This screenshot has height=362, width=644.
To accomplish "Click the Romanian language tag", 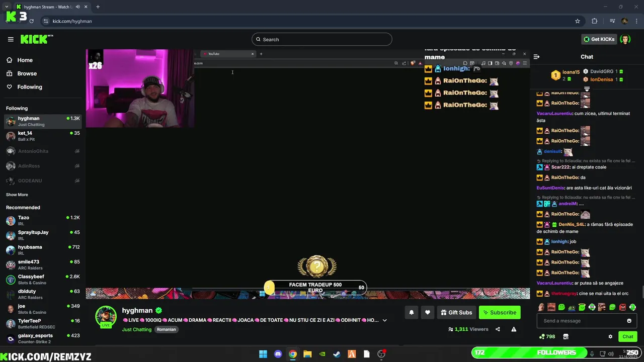I will click(x=166, y=330).
